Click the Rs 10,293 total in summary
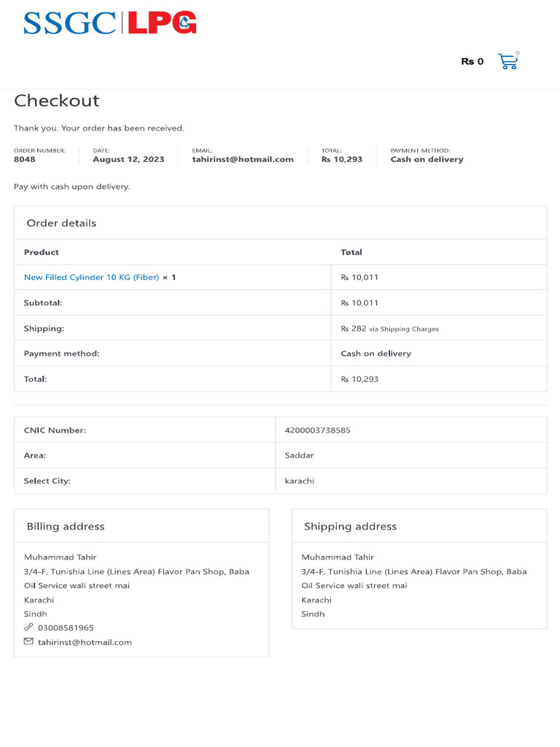The height and width of the screenshot is (747, 560). point(342,160)
